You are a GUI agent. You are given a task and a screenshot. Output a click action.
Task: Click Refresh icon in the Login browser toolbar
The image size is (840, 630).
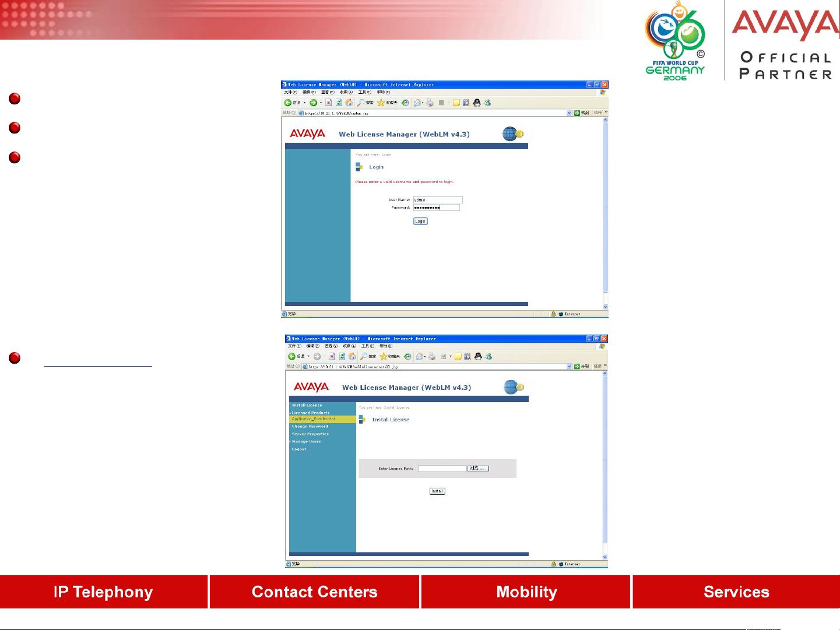[x=339, y=103]
